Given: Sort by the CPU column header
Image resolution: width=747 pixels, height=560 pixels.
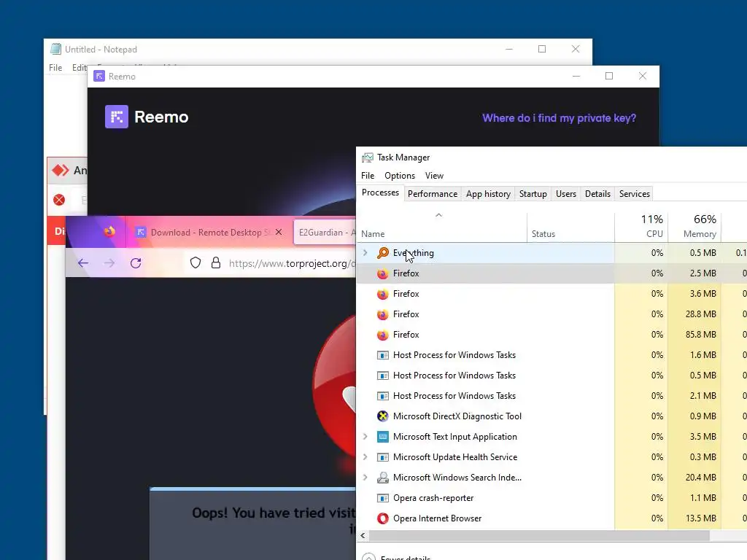Looking at the screenshot, I should [641, 227].
